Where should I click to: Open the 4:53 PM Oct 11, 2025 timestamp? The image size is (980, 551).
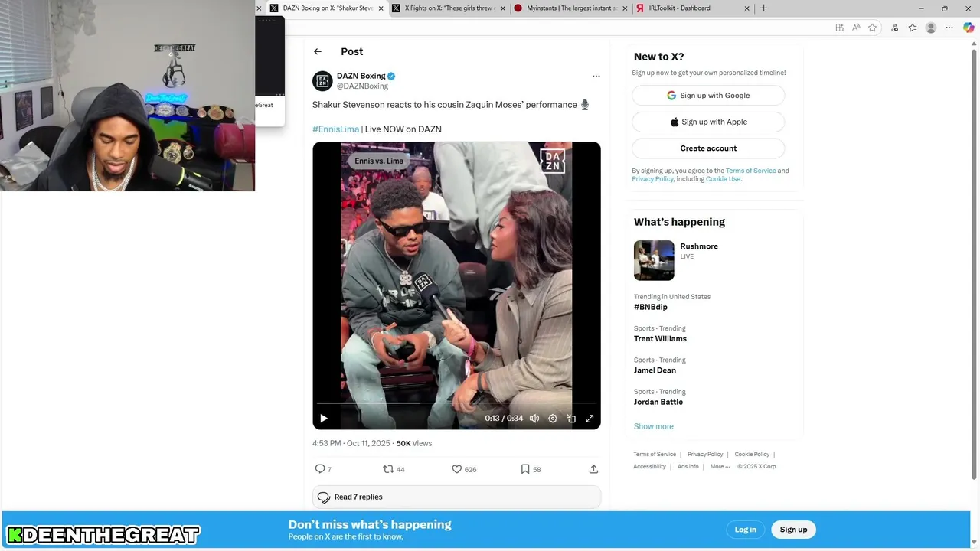click(x=351, y=443)
